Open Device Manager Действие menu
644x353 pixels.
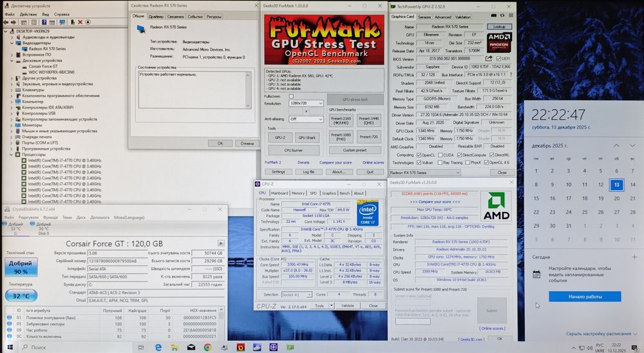(28, 14)
